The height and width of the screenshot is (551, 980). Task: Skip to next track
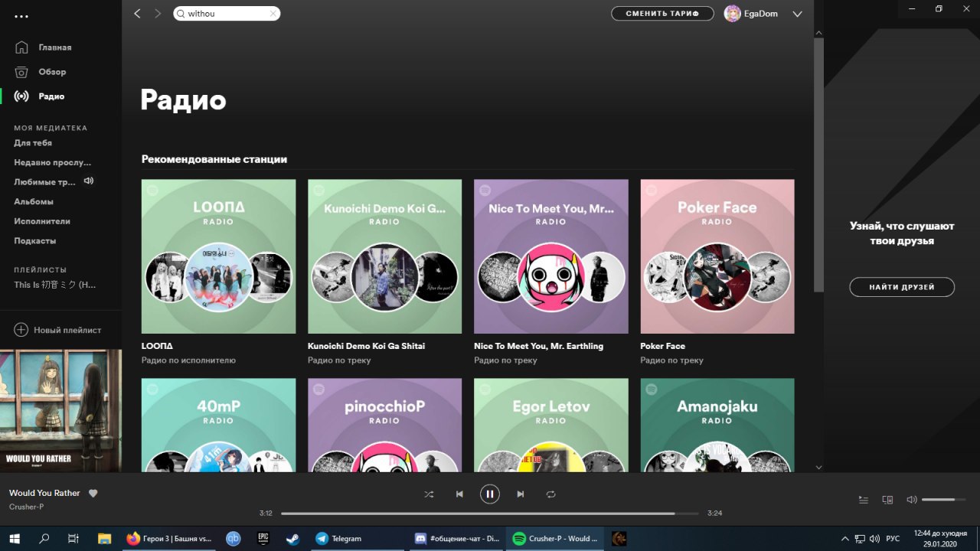pyautogui.click(x=521, y=494)
